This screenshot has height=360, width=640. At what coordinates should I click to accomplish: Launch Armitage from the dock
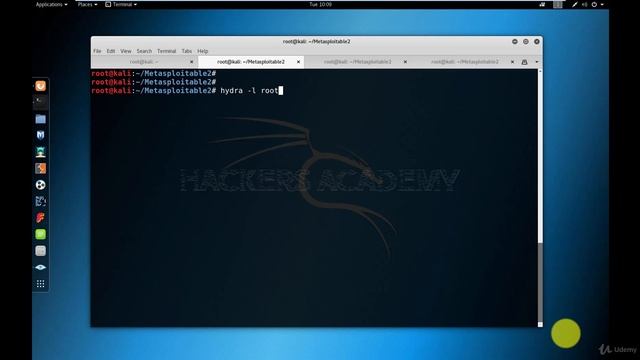[x=40, y=152]
